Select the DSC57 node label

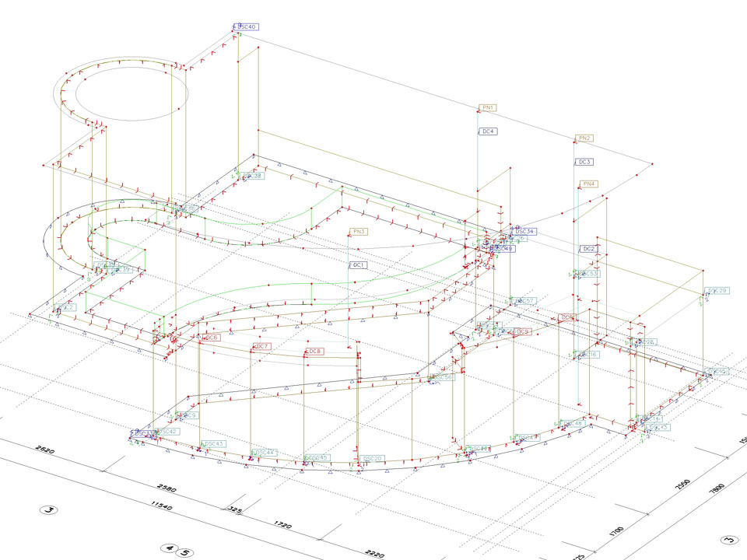point(524,301)
